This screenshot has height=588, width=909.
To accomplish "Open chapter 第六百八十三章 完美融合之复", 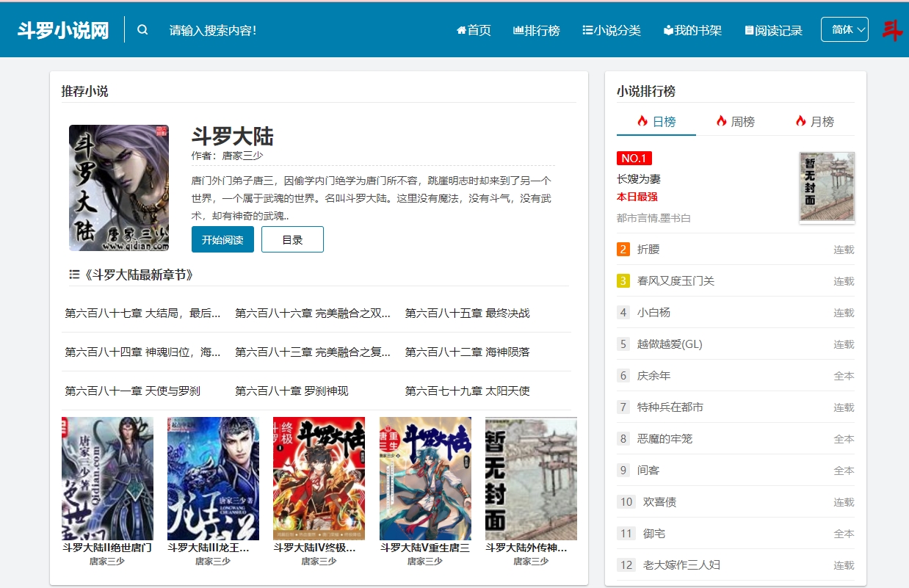I will point(314,352).
